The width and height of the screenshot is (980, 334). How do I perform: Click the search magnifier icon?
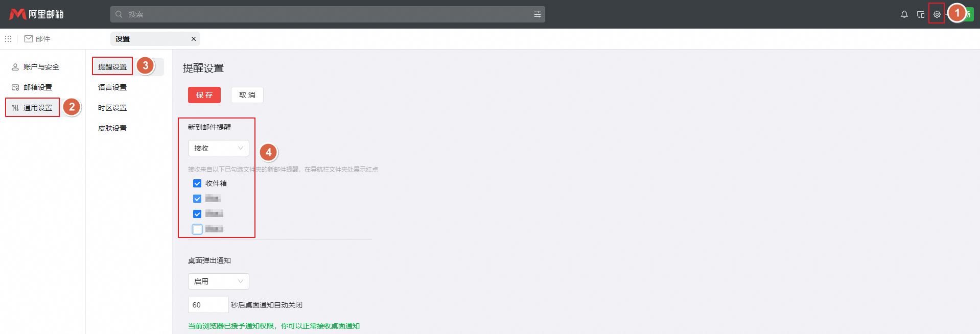[x=119, y=14]
